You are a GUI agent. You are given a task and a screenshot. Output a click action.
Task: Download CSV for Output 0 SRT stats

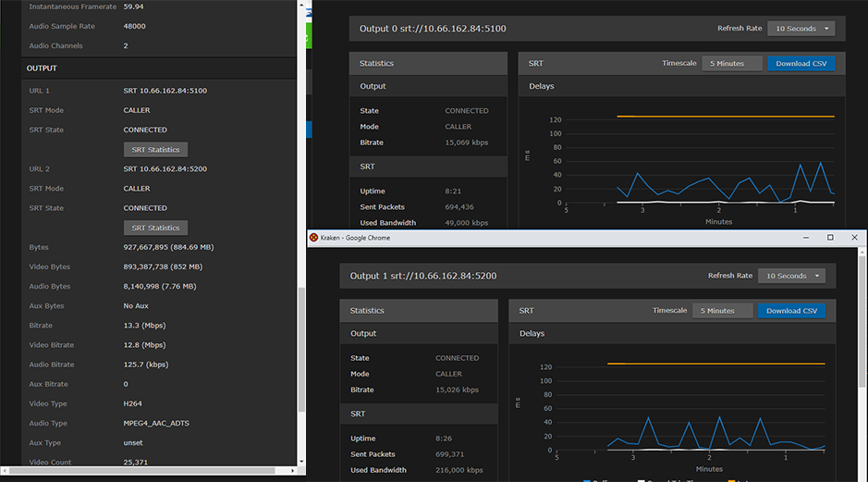(x=801, y=64)
